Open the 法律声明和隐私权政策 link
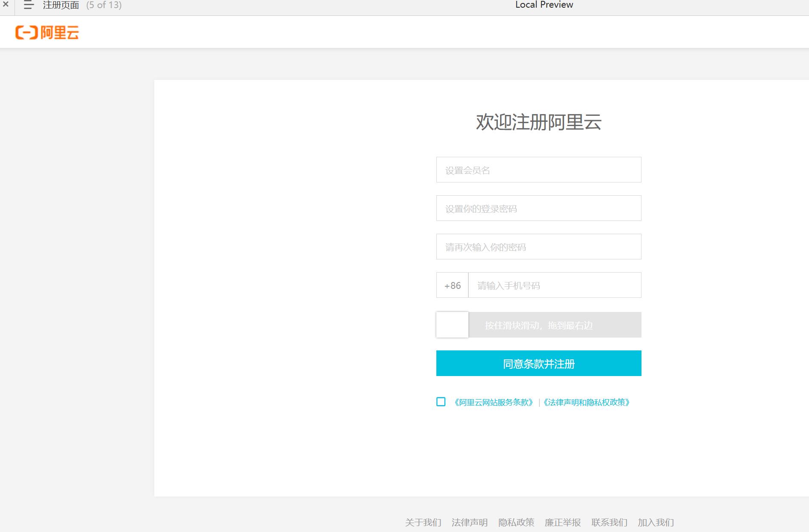809x532 pixels. (x=586, y=402)
